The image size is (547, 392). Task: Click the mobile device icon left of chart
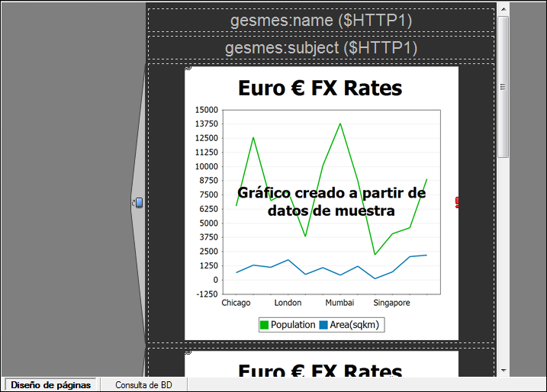click(138, 203)
